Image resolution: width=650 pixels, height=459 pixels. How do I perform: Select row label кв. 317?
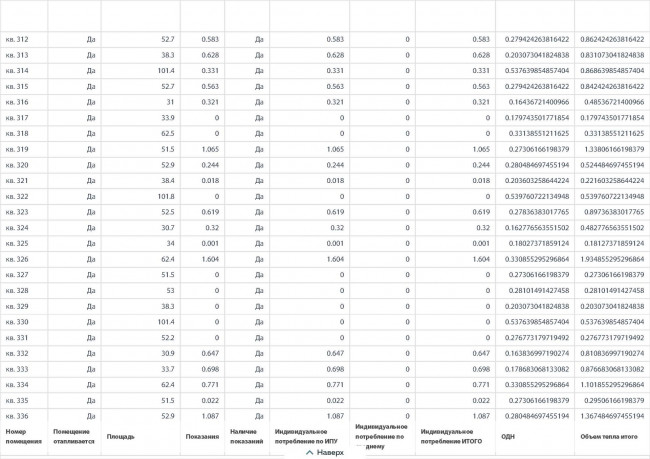coord(17,118)
